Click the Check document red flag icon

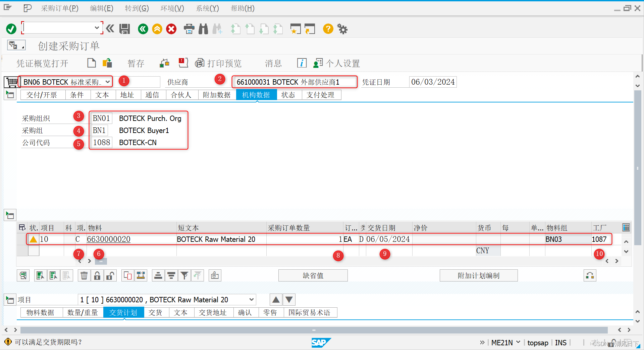pos(183,63)
